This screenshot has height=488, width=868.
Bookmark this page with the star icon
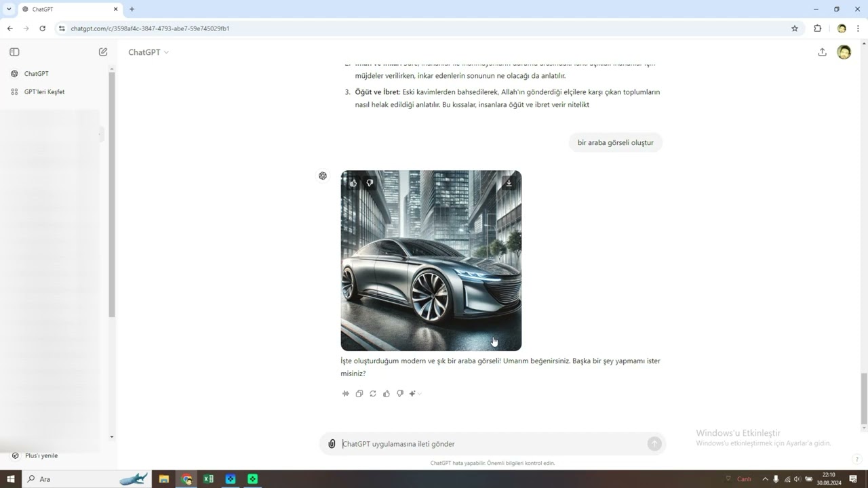pos(795,28)
